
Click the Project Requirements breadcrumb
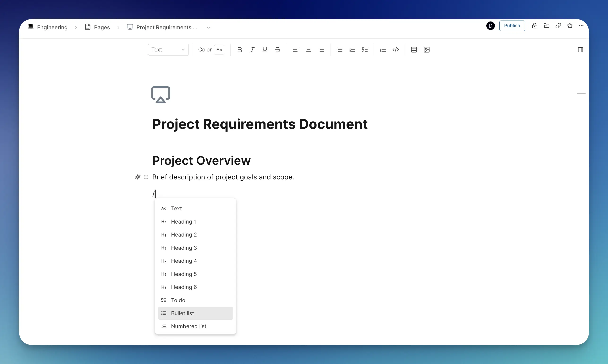167,27
